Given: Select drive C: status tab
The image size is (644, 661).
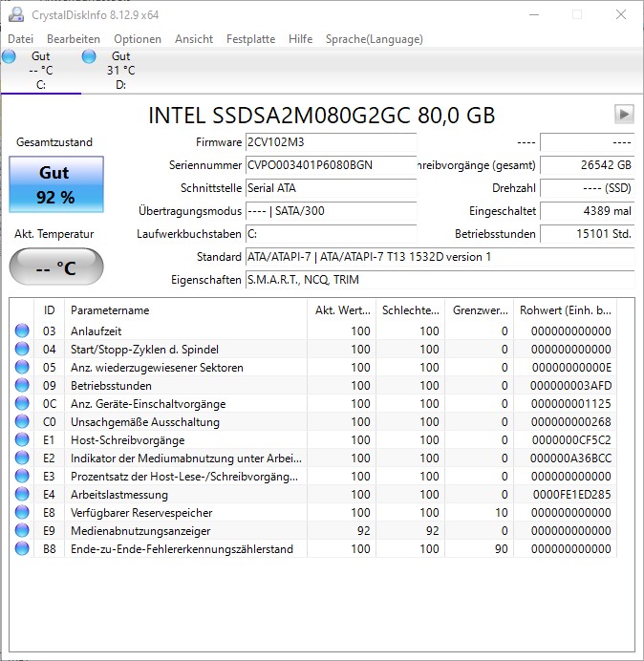Looking at the screenshot, I should [41, 71].
